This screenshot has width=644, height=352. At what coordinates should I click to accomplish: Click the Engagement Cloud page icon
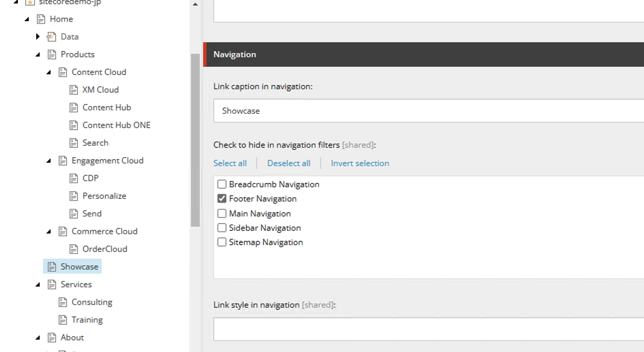pos(63,161)
